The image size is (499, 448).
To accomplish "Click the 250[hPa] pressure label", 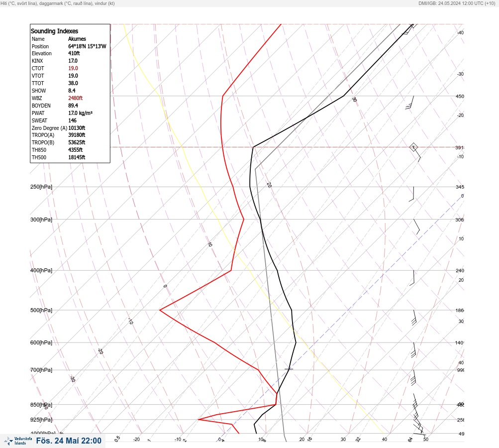I will [x=41, y=187].
